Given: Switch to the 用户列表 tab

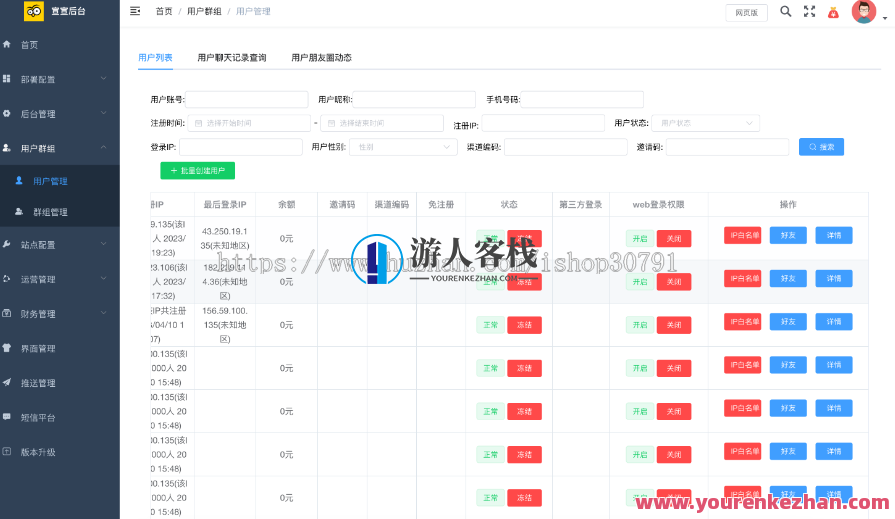Looking at the screenshot, I should [155, 58].
